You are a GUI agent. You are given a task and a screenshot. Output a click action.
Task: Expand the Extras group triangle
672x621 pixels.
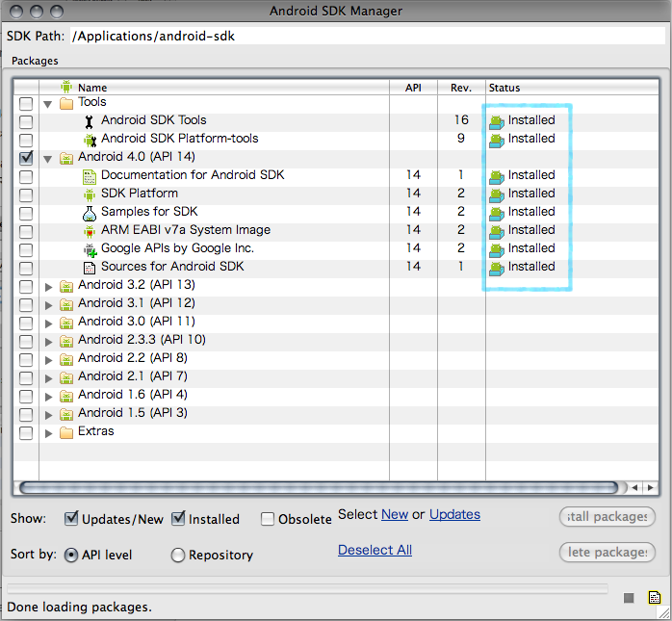coord(48,433)
